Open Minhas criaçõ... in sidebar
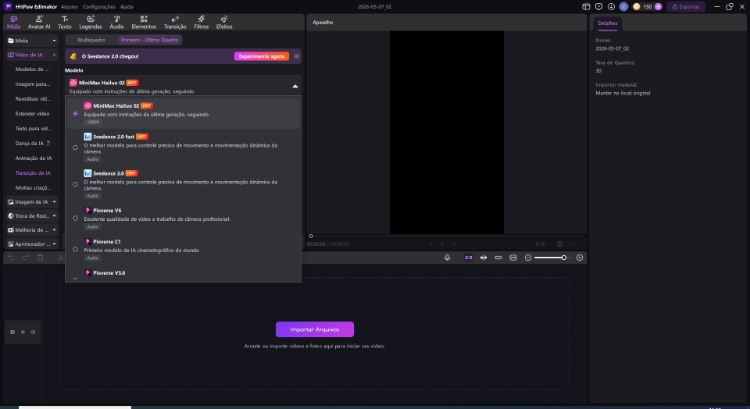 click(33, 188)
